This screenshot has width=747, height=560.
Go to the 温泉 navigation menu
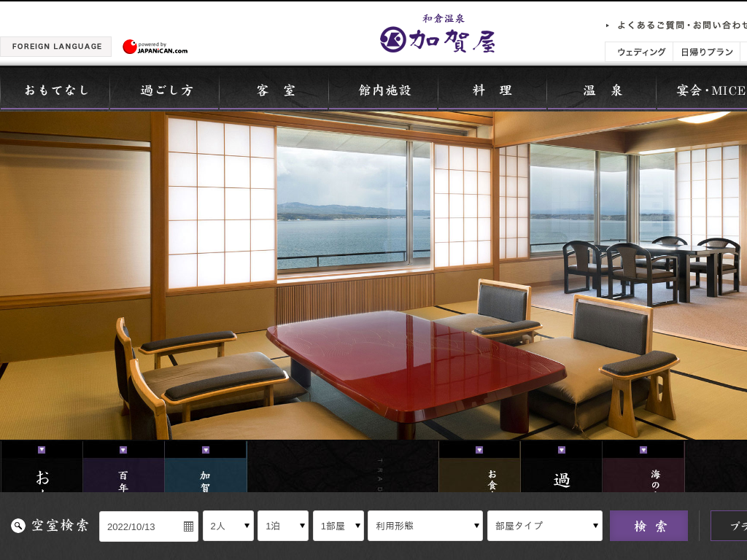[x=603, y=90]
